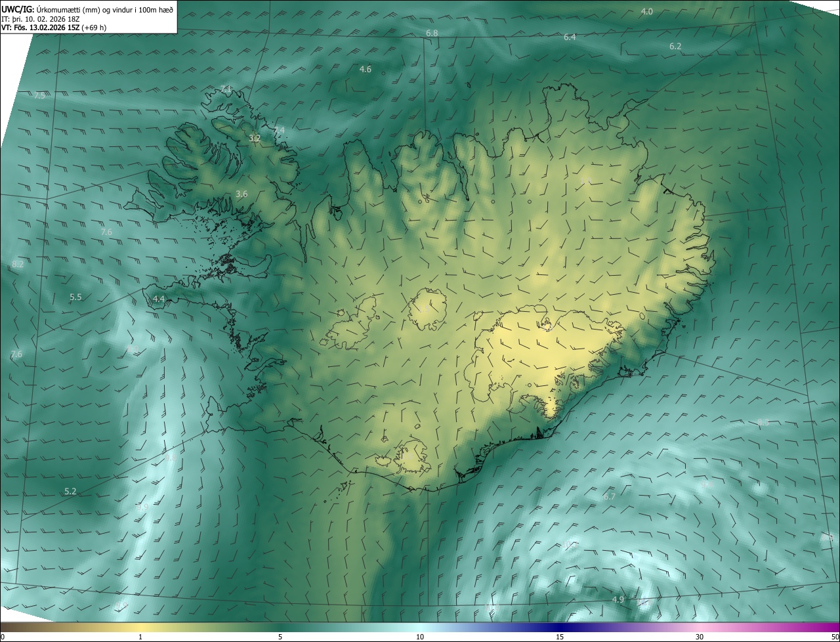Click the 4.4 value label on Snæfellsnes
Screen dimensions: 840x642
[158, 299]
